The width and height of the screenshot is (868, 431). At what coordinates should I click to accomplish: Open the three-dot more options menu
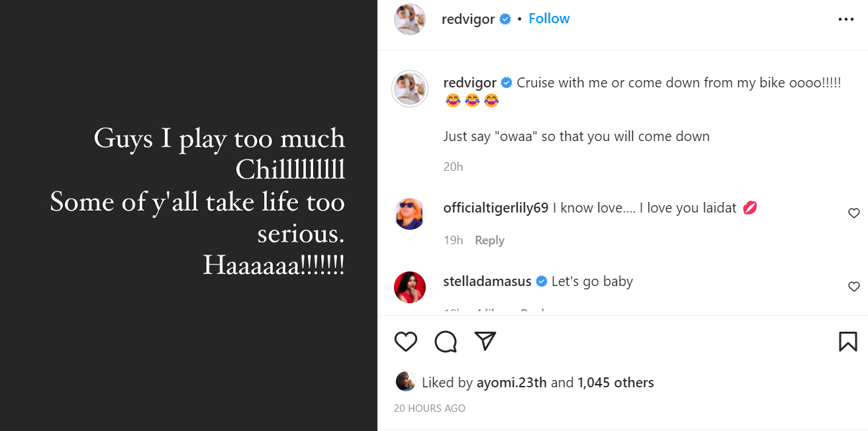coord(846,19)
